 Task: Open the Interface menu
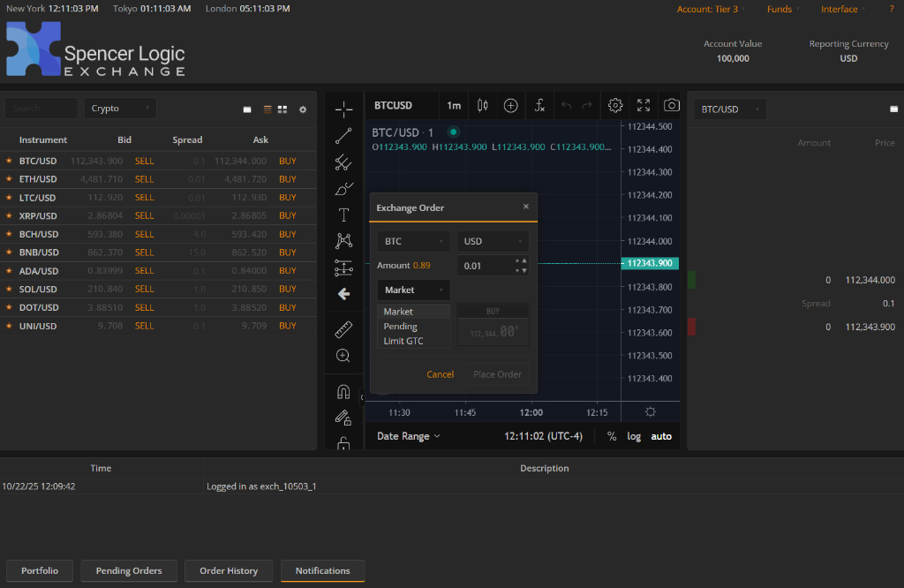pyautogui.click(x=840, y=8)
